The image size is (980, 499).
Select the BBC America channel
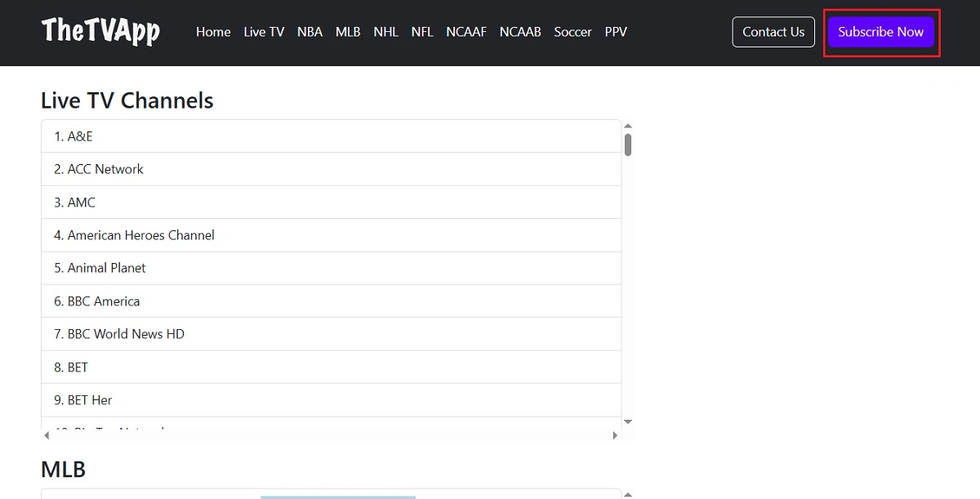331,301
